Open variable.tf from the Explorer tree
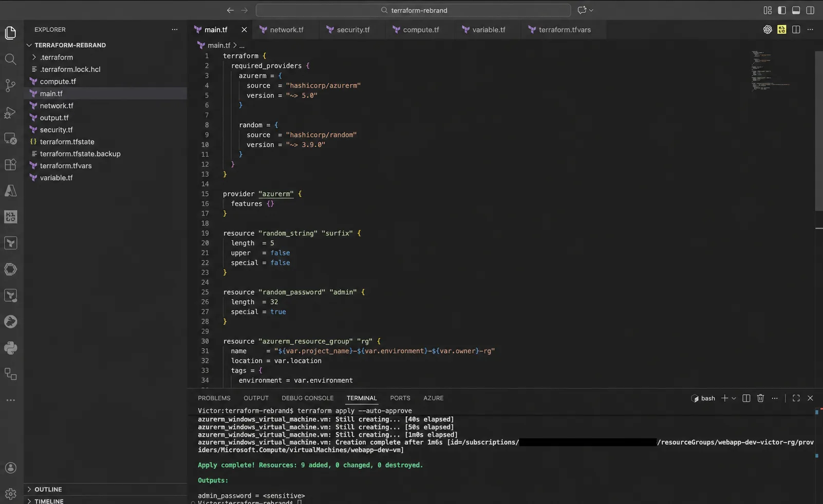The width and height of the screenshot is (823, 504). pos(105,178)
